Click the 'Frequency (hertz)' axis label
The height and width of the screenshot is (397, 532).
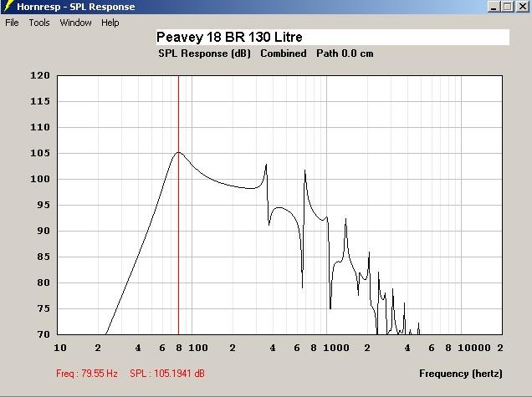coord(461,374)
